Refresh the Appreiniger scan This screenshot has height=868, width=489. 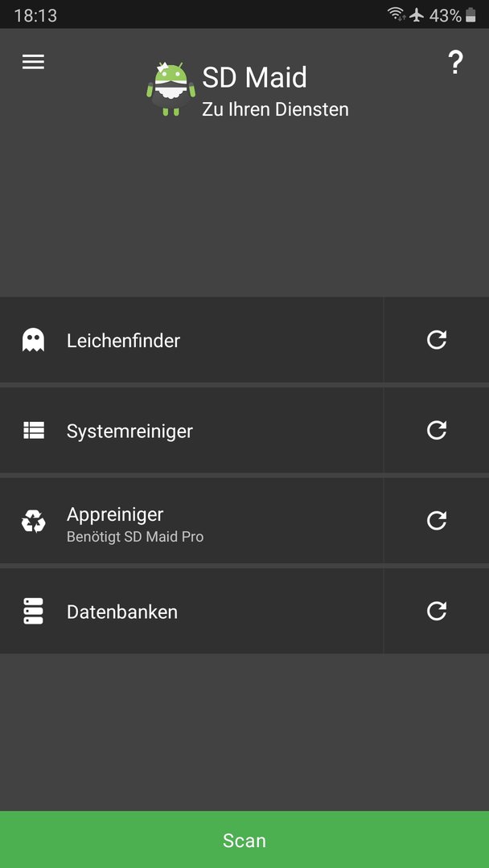pyautogui.click(x=437, y=521)
